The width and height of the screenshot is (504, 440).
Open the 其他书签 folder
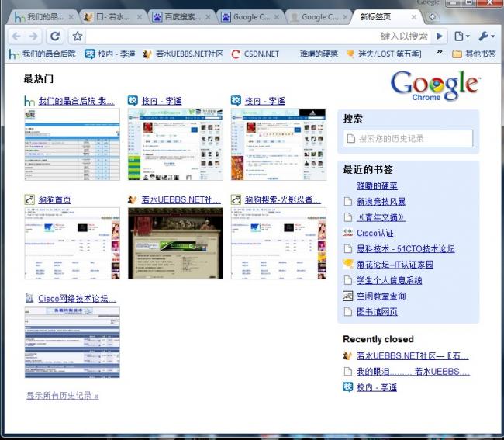click(474, 54)
